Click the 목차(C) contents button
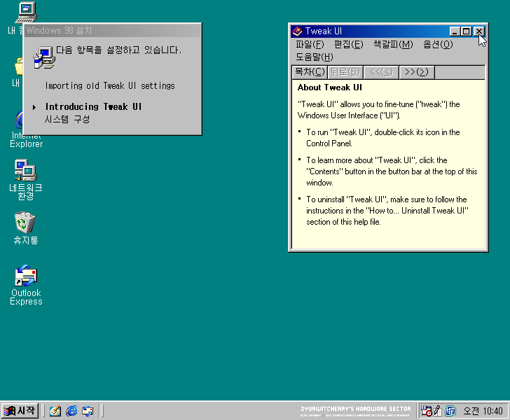Viewport: 510px width, 420px height. coord(310,72)
